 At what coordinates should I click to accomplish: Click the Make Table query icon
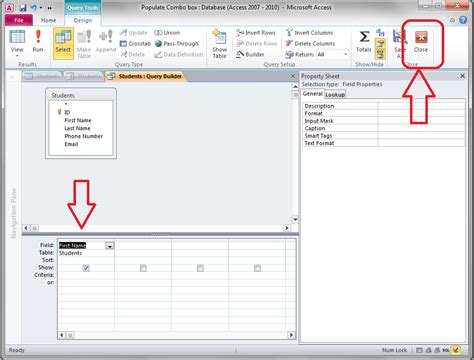(x=84, y=43)
